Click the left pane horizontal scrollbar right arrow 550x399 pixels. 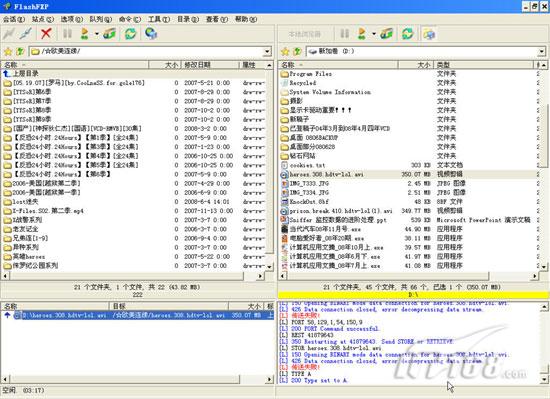click(x=260, y=276)
